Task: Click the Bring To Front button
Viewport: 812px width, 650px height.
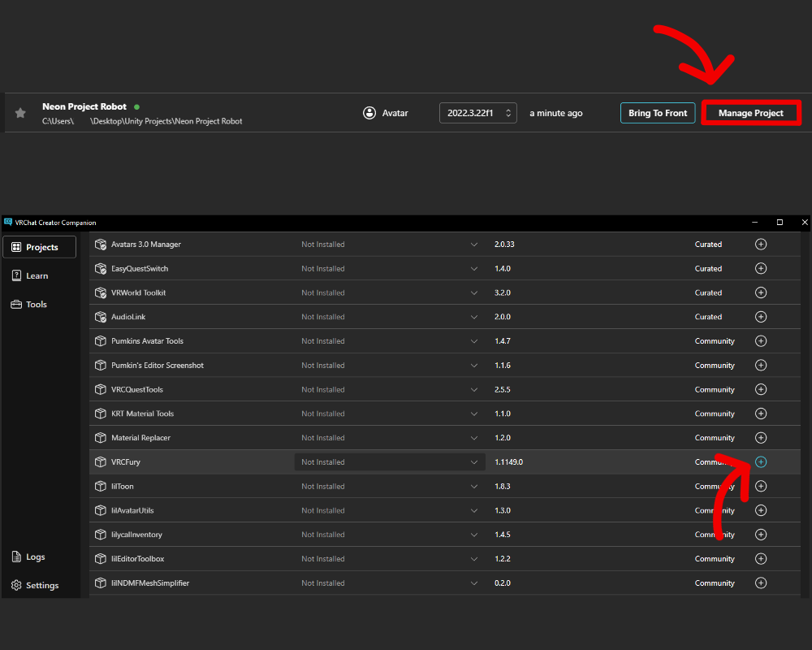Action: point(658,113)
